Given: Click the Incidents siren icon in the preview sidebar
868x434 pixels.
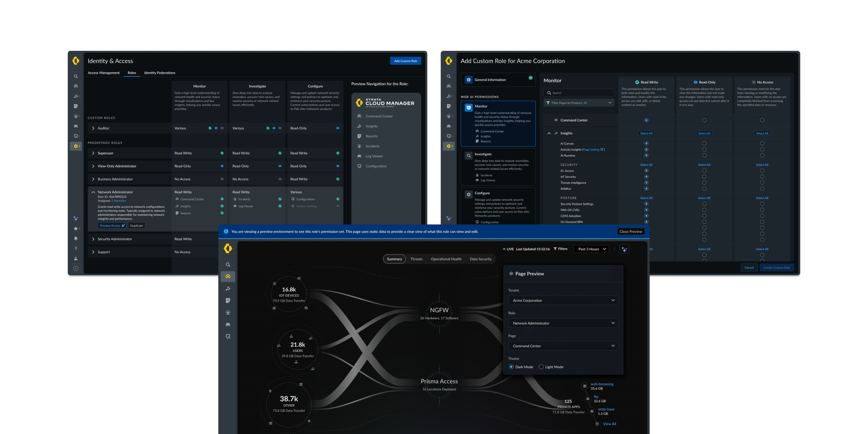Looking at the screenshot, I should (x=228, y=312).
